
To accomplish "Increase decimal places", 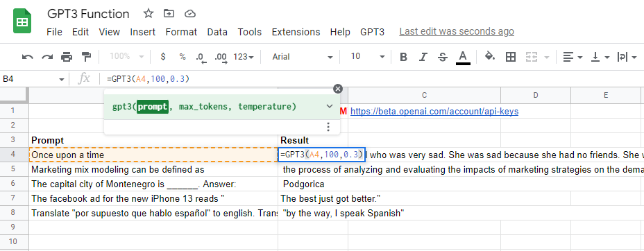I will [x=221, y=58].
